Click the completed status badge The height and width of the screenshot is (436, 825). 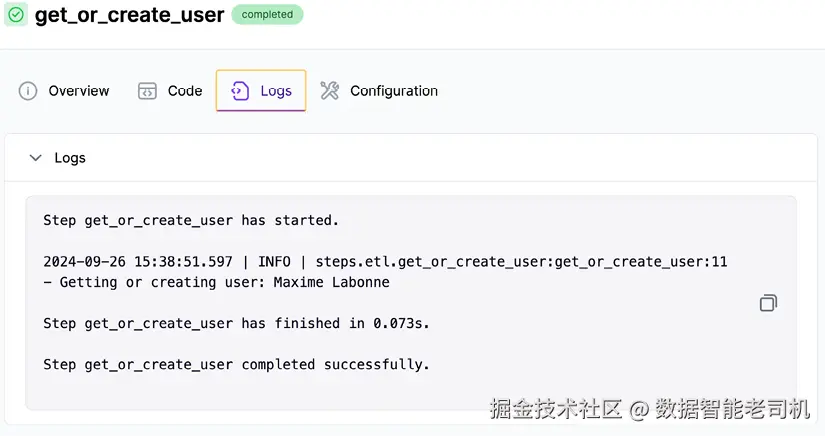pos(267,15)
